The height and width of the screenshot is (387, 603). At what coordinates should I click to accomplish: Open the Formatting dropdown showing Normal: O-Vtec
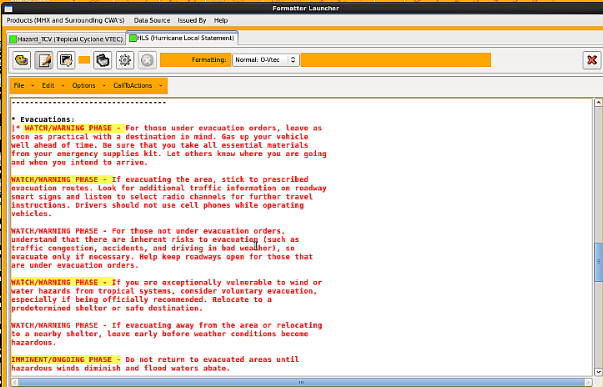click(265, 60)
